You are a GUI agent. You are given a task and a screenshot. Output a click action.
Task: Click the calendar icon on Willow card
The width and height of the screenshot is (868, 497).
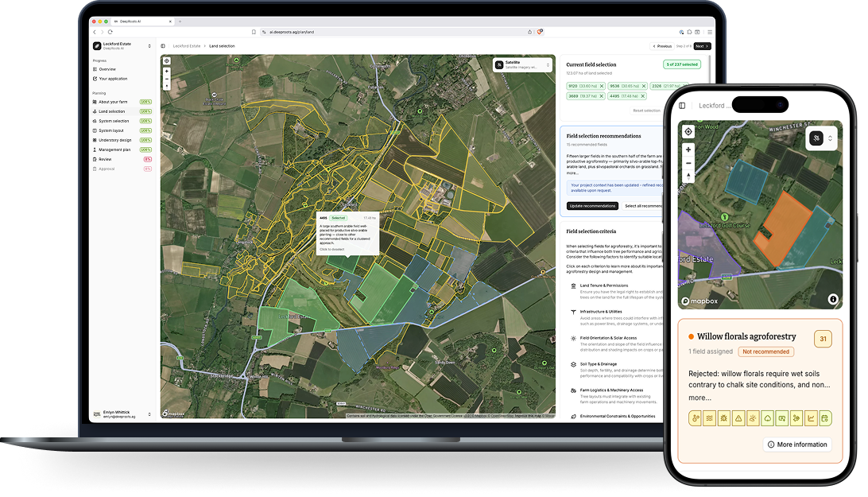click(x=825, y=418)
